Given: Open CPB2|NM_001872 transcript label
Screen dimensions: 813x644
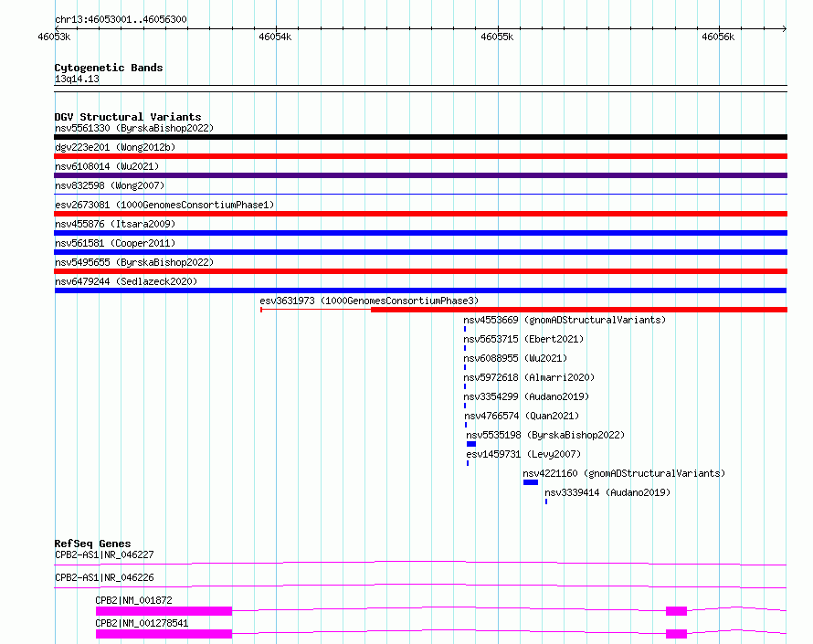Looking at the screenshot, I should tap(133, 600).
